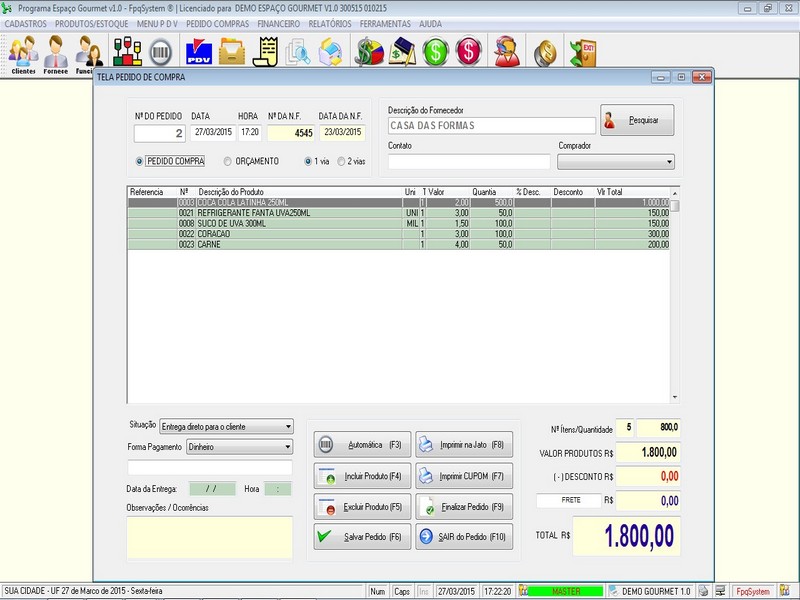Click the network computer icon in status bar
Screen dimensions: 800x600
click(720, 591)
